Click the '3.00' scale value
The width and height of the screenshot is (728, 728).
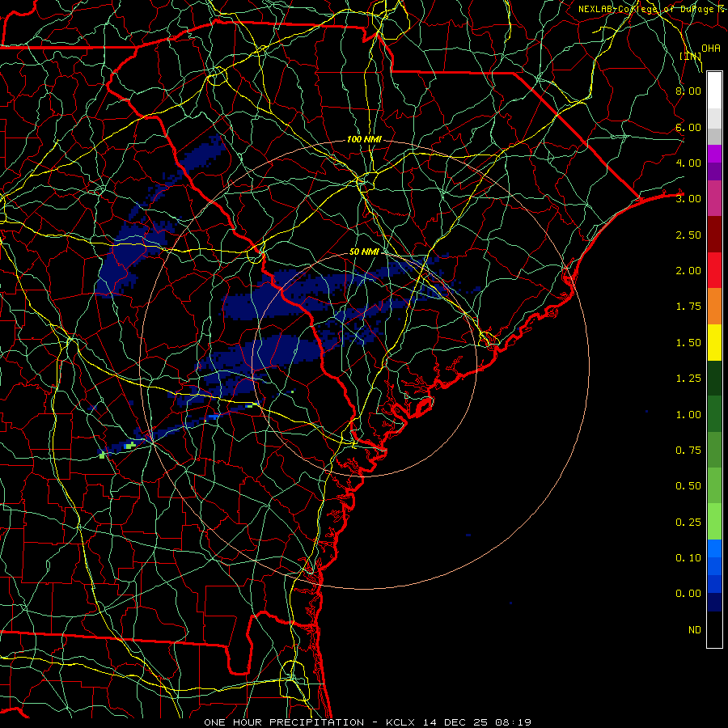688,199
